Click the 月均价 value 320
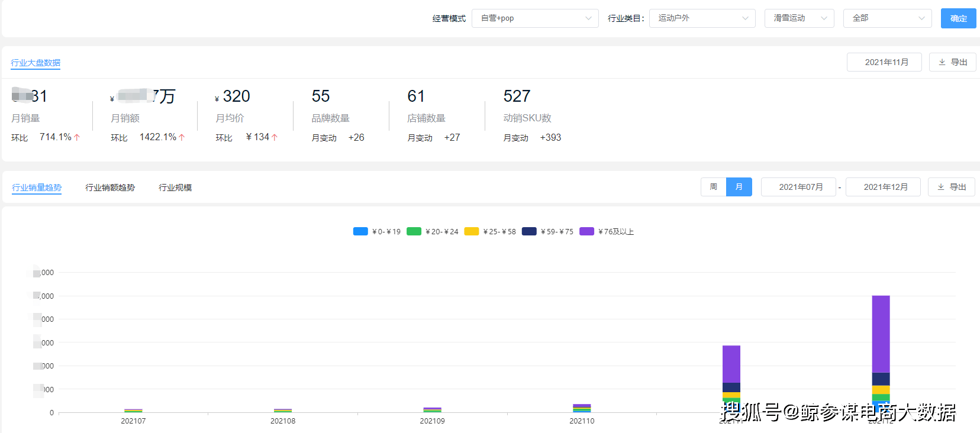This screenshot has width=980, height=433. pos(237,96)
